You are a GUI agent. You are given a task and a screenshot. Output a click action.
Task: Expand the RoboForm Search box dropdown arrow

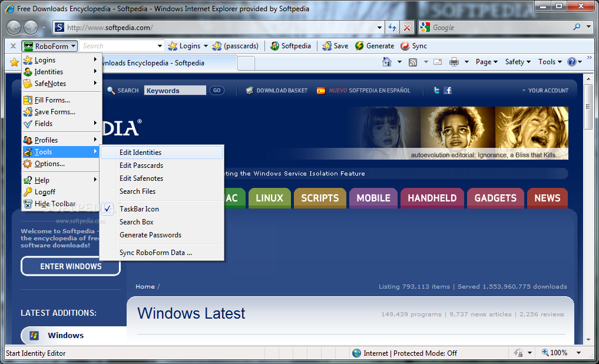[160, 46]
